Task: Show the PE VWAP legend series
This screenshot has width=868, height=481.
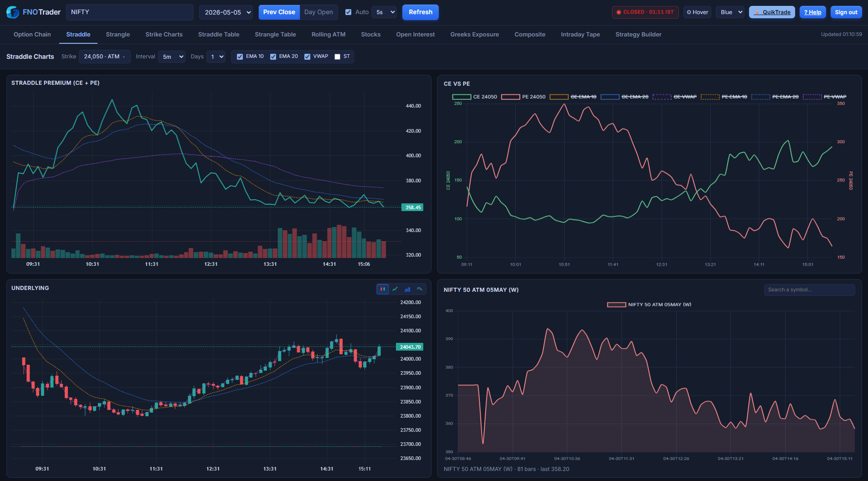Action: [824, 97]
